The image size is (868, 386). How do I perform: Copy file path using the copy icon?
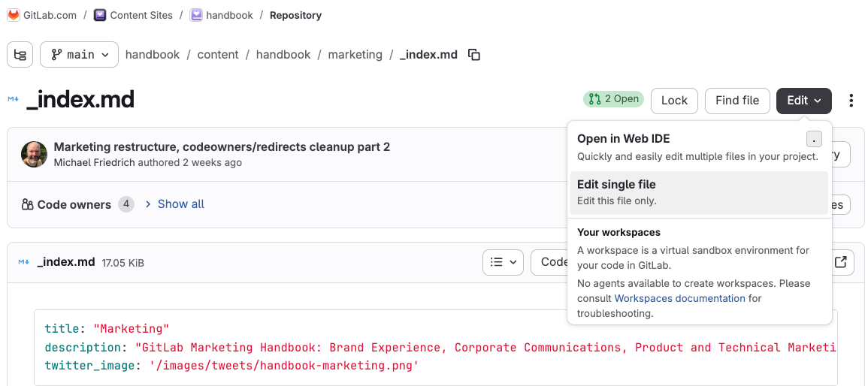(474, 55)
